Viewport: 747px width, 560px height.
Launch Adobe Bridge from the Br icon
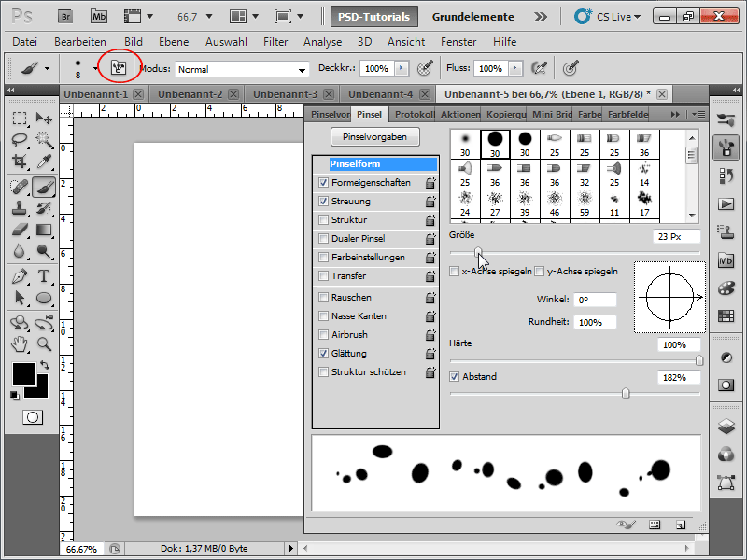pos(65,17)
